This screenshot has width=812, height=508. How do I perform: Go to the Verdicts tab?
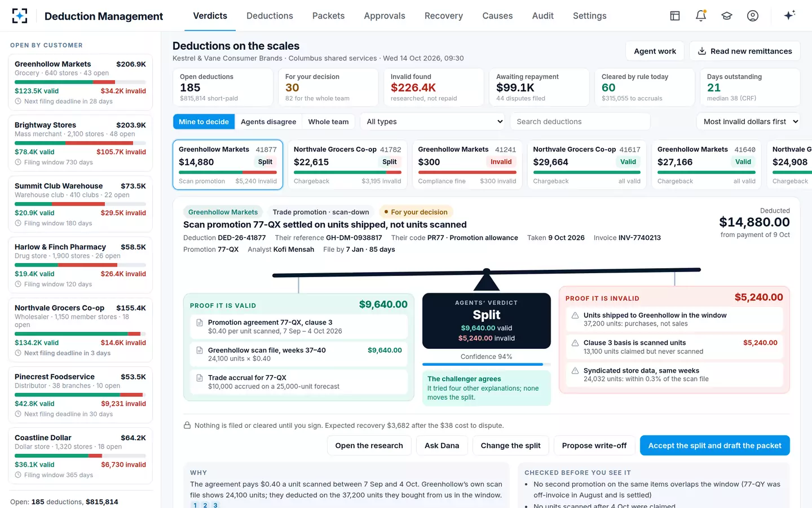coord(210,16)
